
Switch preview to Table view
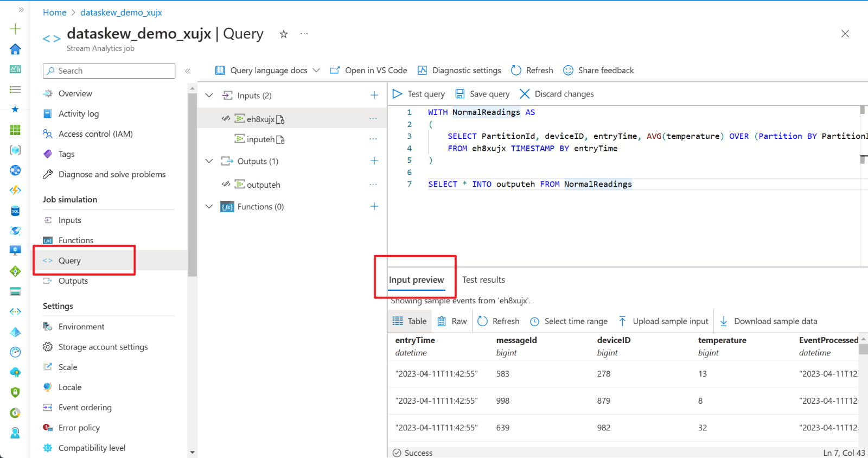[x=410, y=321]
